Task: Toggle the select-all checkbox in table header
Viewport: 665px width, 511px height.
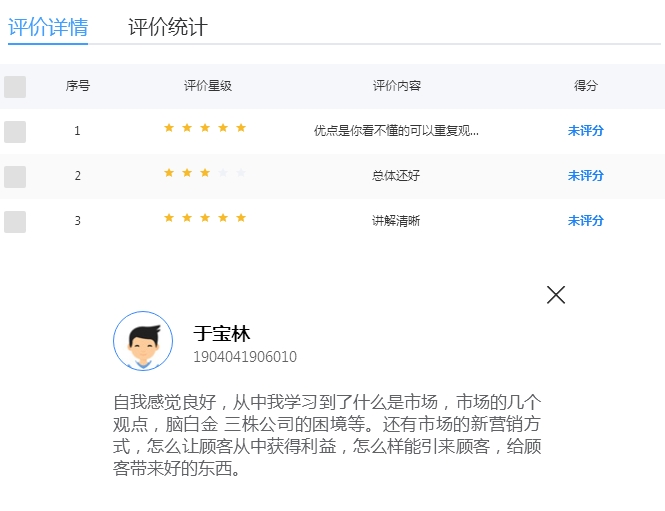Action: 15,87
